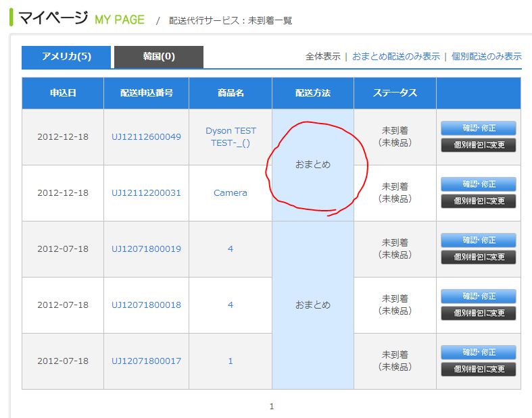This screenshot has height=418, width=532.
Task: Click 未到着 status in UJ12071800018 row
Action: 395,298
